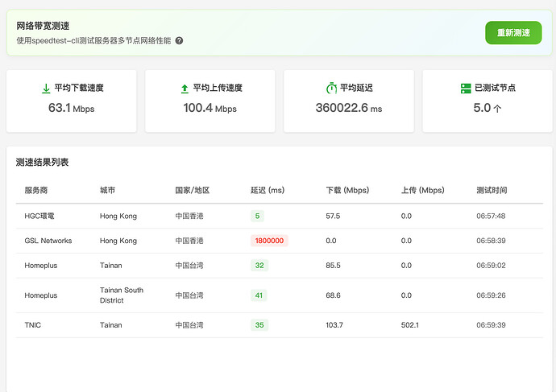Click the 下载 (Mbps) column header
Viewport: 556px width, 392px height.
tap(347, 190)
